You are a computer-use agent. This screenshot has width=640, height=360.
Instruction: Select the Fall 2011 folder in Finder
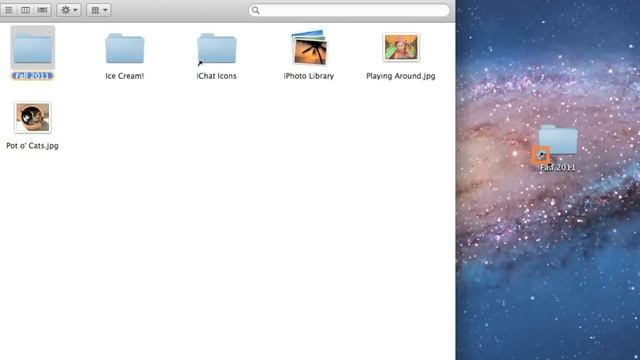coord(33,48)
